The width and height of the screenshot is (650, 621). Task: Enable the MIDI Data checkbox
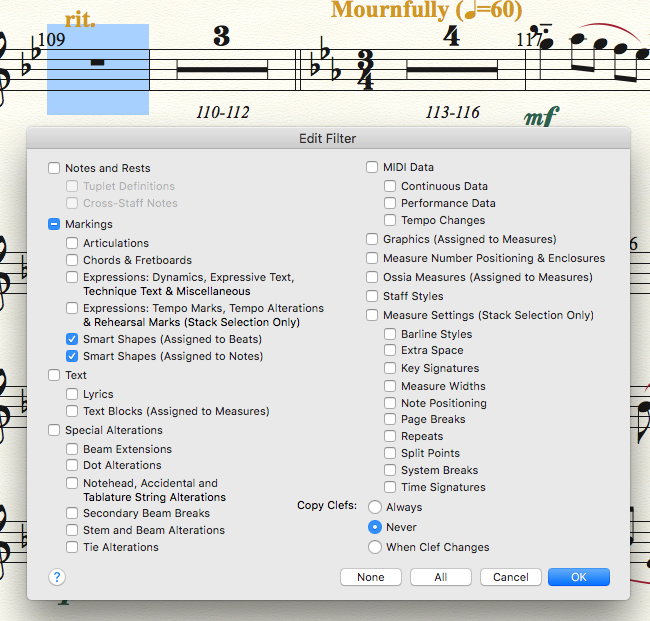coord(372,168)
